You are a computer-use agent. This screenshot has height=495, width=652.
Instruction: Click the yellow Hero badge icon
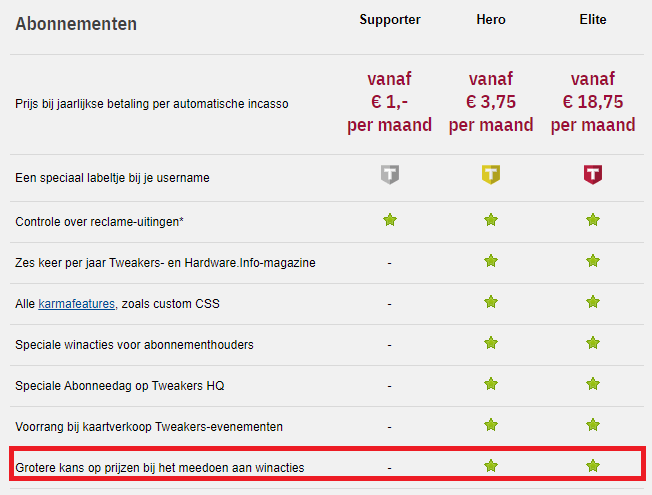490,176
